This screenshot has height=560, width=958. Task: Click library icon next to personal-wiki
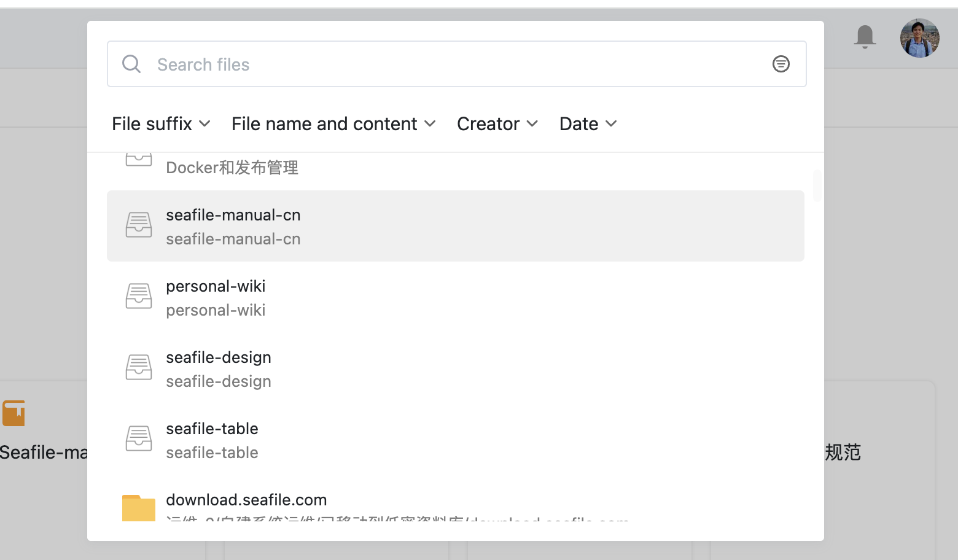139,297
